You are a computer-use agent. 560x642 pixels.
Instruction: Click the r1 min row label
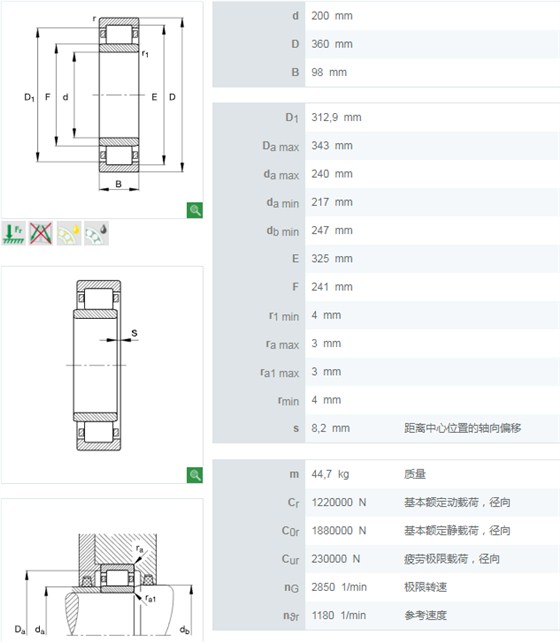284,316
